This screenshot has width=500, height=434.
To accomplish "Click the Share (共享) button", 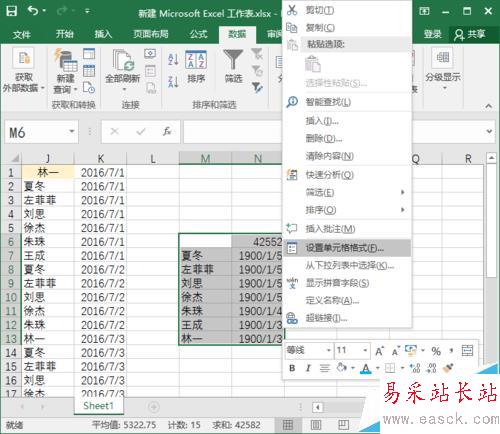I will [x=470, y=34].
